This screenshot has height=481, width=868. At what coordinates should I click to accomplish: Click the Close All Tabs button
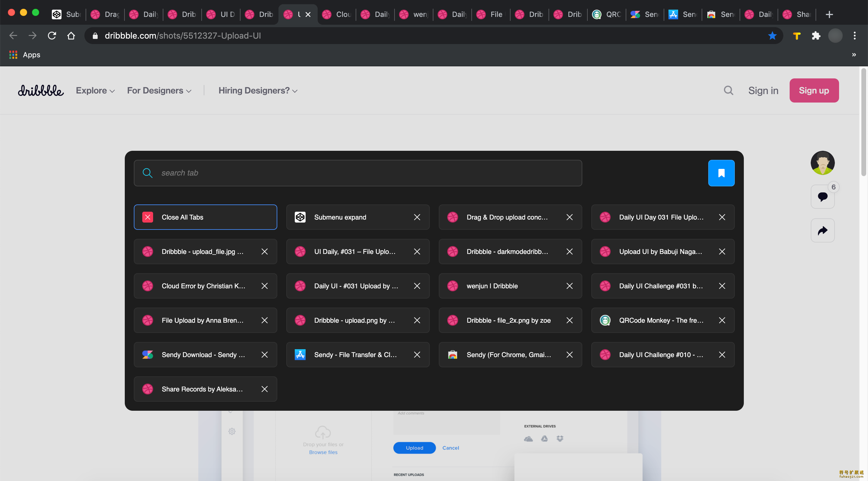(x=205, y=217)
